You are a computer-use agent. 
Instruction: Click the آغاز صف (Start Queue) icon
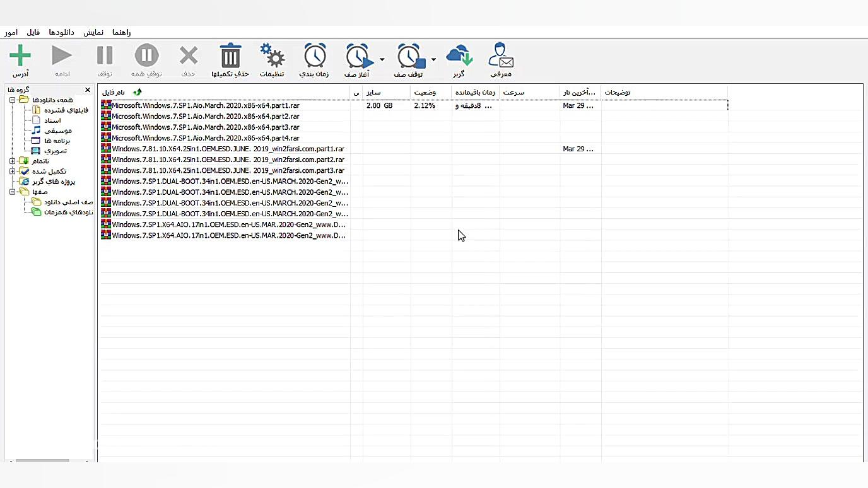[359, 56]
